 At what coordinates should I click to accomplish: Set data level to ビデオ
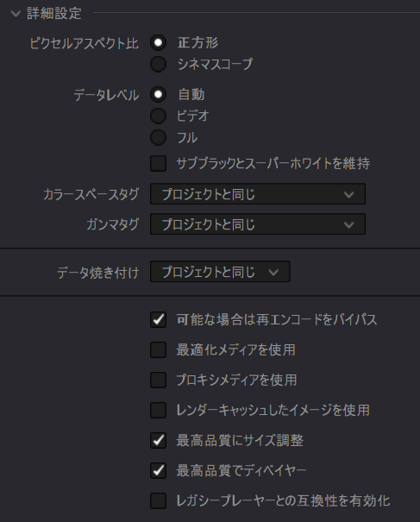tap(158, 116)
